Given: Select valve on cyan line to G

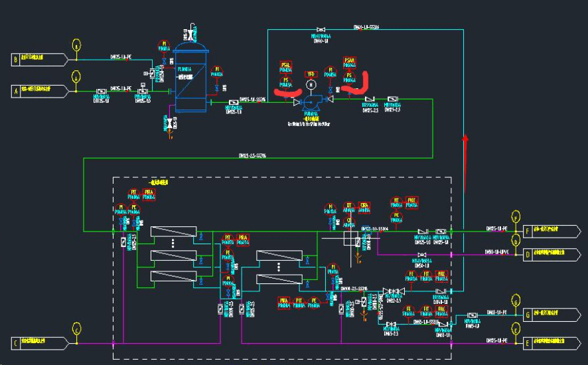Looking at the screenshot, I should click(473, 315).
